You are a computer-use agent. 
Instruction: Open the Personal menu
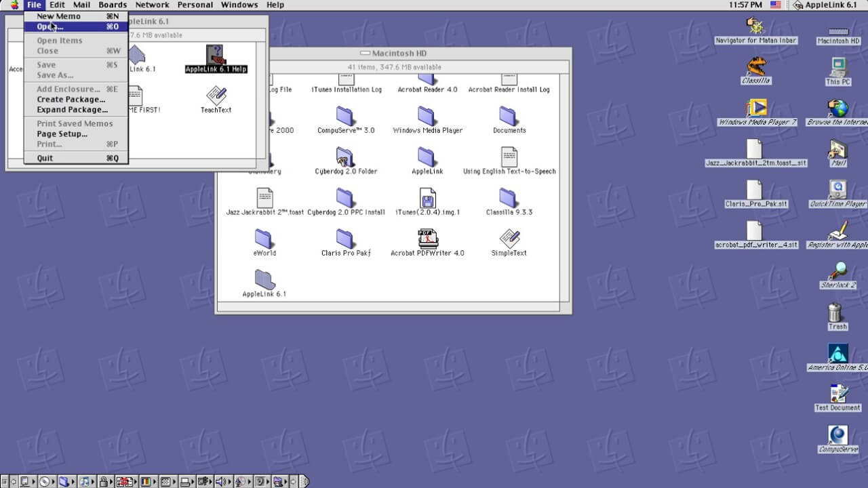195,5
